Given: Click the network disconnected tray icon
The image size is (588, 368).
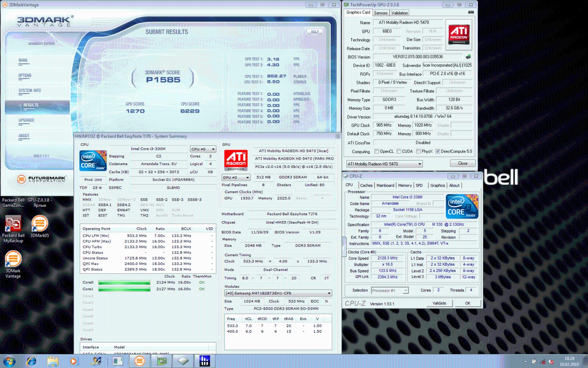Looking at the screenshot, I should point(542,361).
